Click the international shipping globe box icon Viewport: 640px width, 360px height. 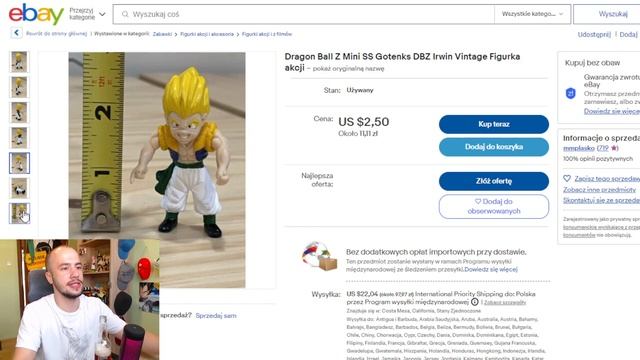[x=319, y=256]
